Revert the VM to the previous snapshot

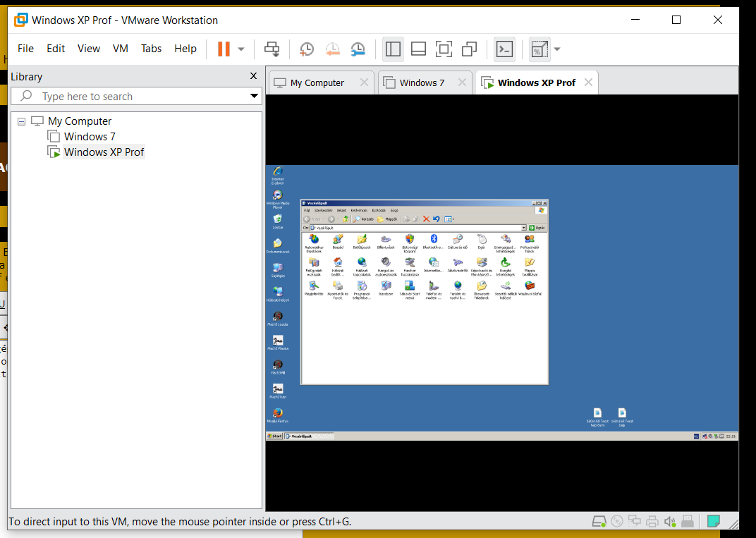pos(332,49)
